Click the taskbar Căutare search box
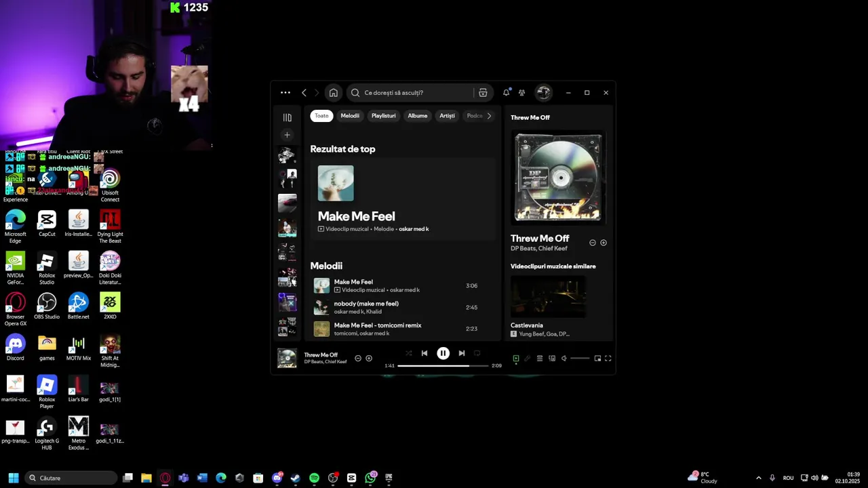Viewport: 868px width, 488px height. 71,478
